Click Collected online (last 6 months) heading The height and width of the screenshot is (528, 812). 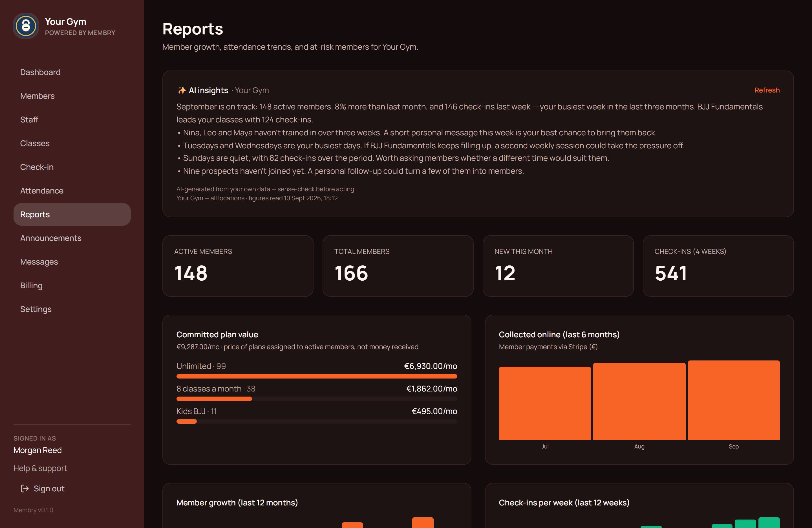tap(559, 335)
